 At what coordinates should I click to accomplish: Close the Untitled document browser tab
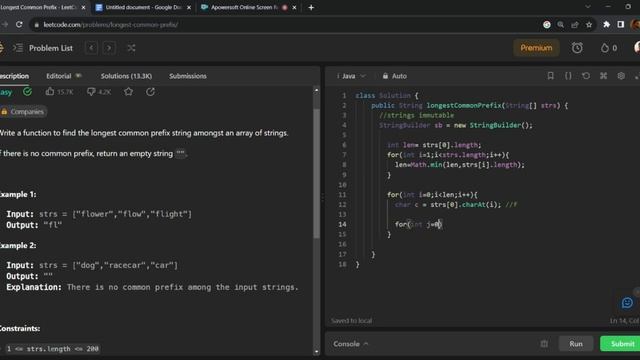[189, 8]
